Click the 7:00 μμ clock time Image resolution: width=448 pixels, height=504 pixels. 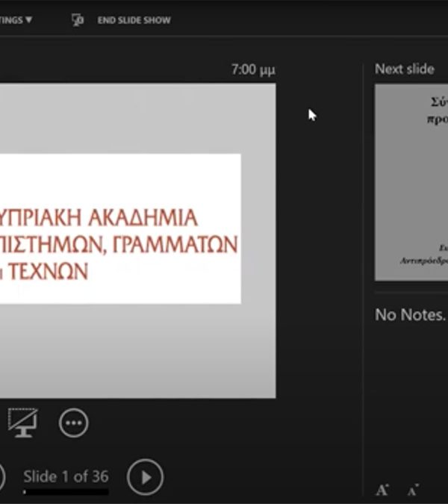pyautogui.click(x=253, y=69)
